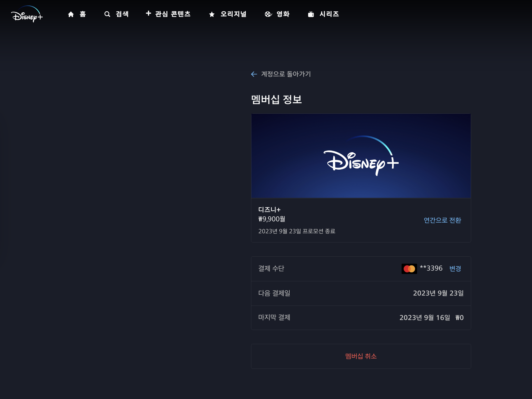Open the 오리지널 section
Screen dimensions: 532x399
233,14
